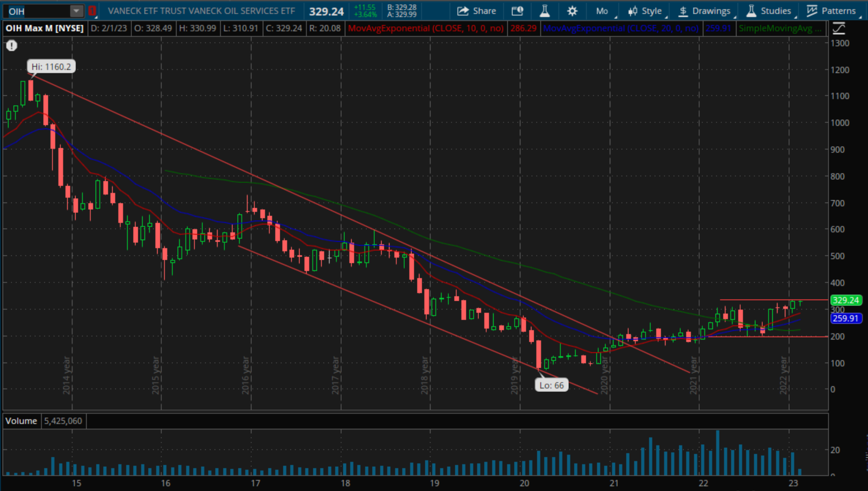This screenshot has height=491, width=868.
Task: Click the bid/ask B: 329.28 quote
Action: [x=402, y=7]
